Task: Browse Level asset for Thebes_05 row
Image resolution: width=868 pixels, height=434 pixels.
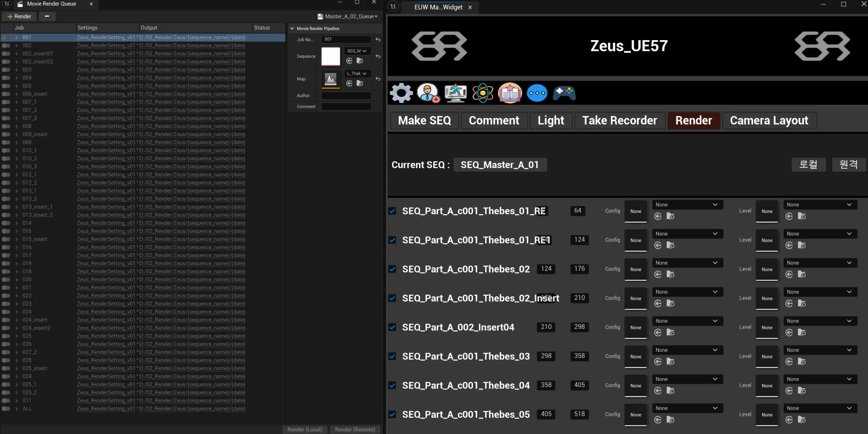Action: (802, 420)
